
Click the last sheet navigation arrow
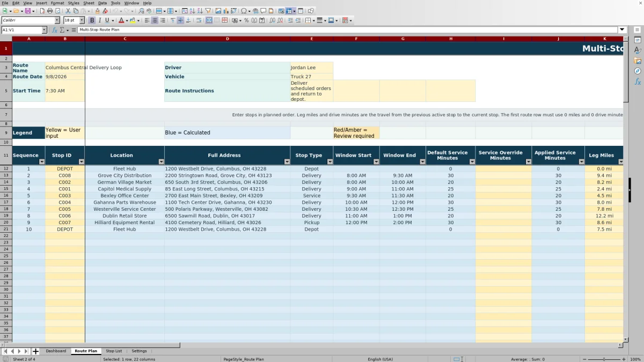27,351
